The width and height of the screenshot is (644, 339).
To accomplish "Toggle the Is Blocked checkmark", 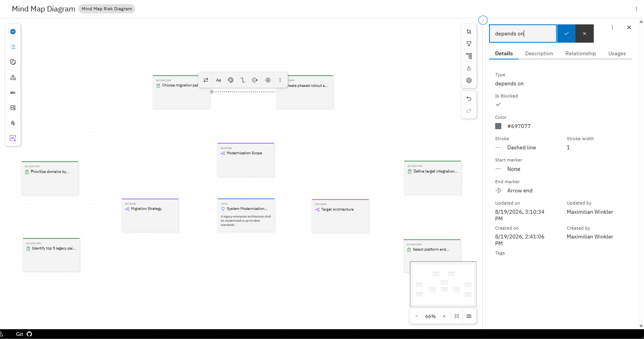I will [x=498, y=104].
